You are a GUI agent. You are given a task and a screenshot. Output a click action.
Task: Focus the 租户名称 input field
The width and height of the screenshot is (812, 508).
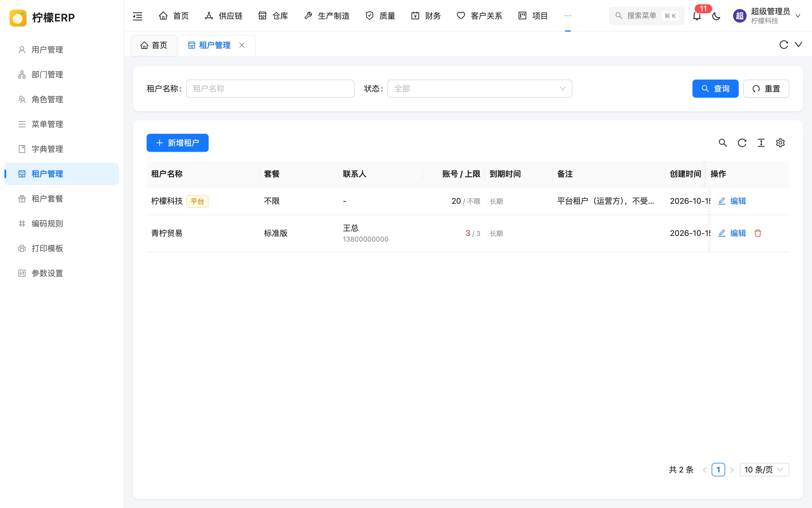tap(270, 89)
